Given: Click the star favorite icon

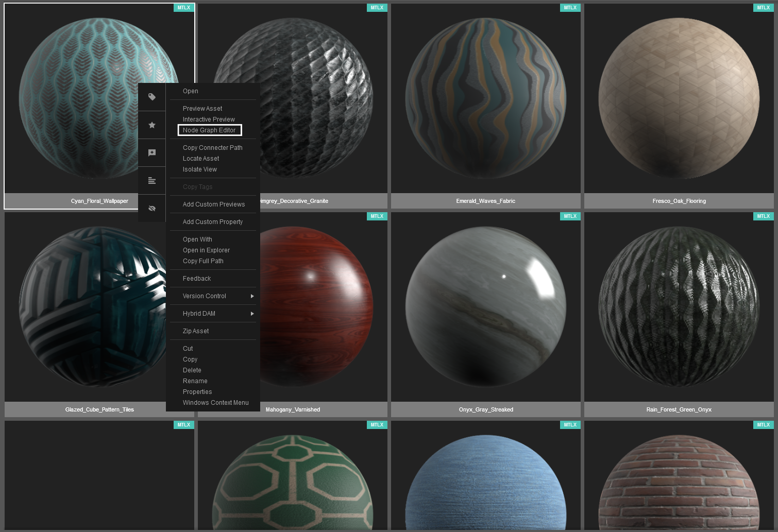Looking at the screenshot, I should pos(152,125).
